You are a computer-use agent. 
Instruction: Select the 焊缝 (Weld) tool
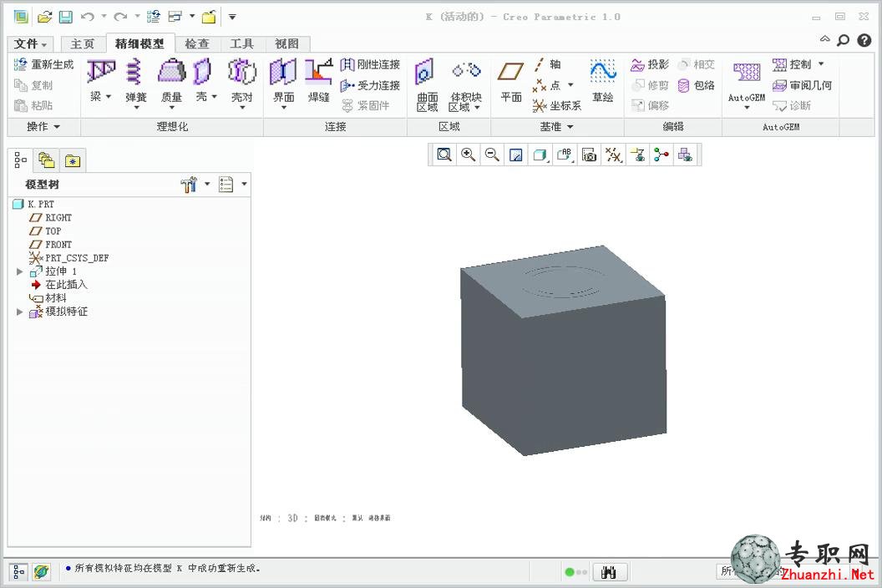pos(318,81)
